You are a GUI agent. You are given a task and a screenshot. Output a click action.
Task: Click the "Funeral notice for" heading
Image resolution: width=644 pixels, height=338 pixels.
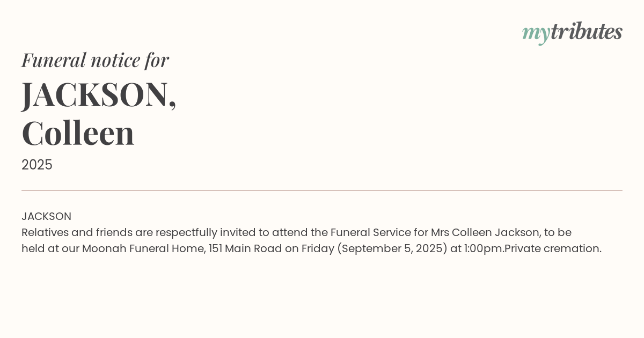point(95,60)
